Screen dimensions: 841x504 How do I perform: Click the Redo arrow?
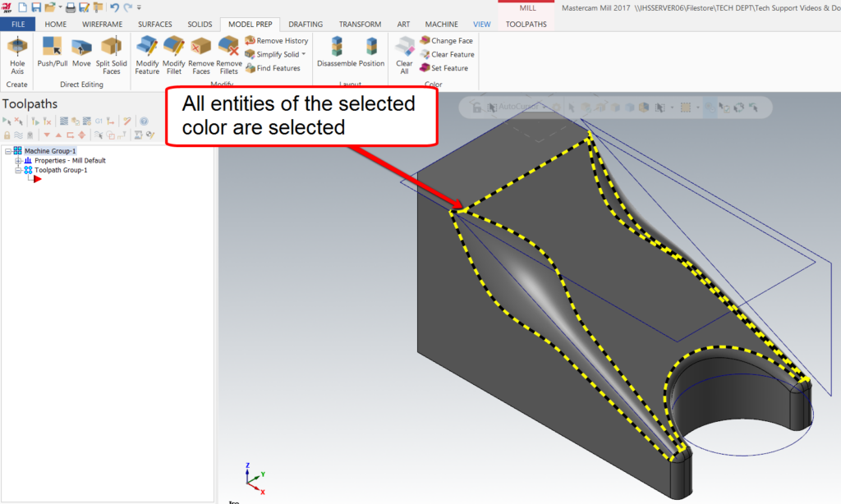pos(127,7)
